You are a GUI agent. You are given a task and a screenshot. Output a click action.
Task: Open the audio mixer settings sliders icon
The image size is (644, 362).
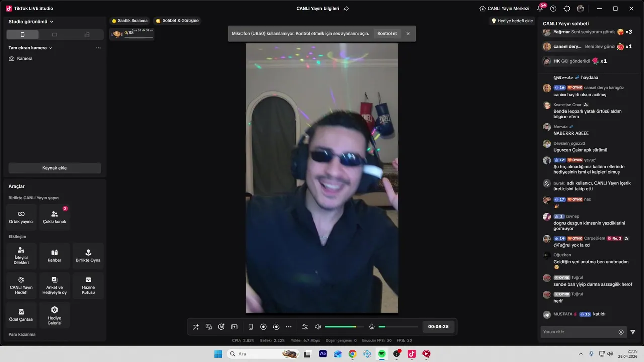(305, 327)
